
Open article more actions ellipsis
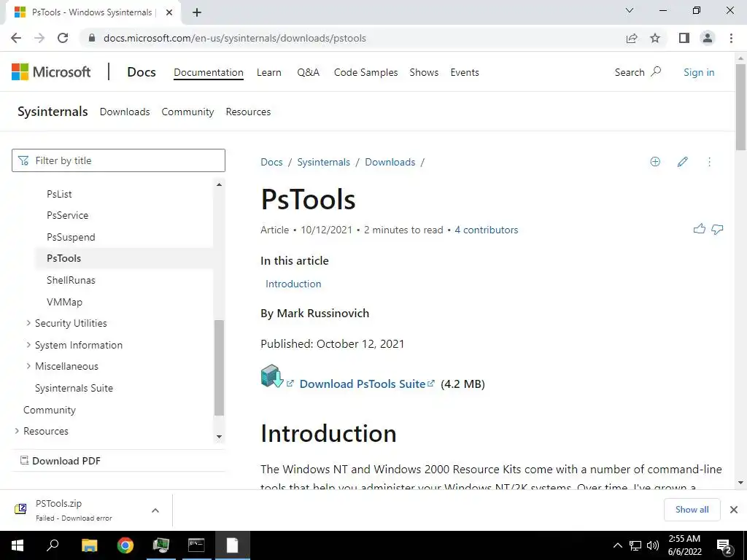click(x=709, y=162)
